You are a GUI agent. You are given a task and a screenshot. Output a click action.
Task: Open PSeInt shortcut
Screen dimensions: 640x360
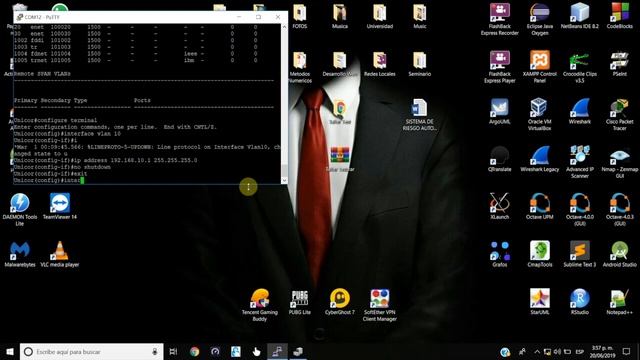(620, 64)
